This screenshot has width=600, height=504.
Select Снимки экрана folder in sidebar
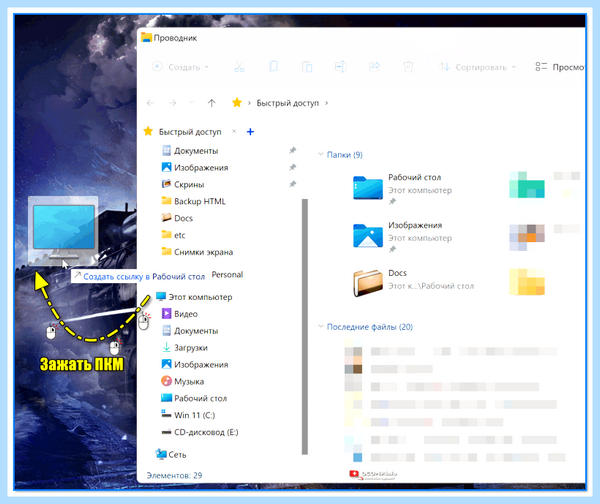(203, 252)
